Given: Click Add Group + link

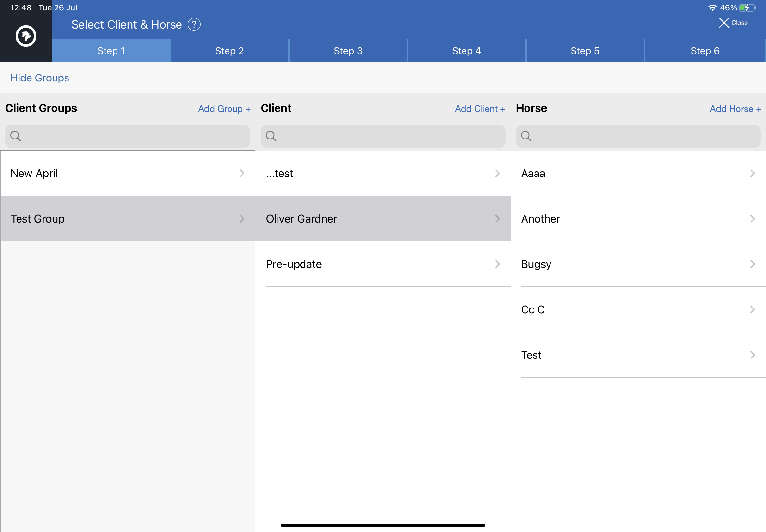Looking at the screenshot, I should (224, 109).
